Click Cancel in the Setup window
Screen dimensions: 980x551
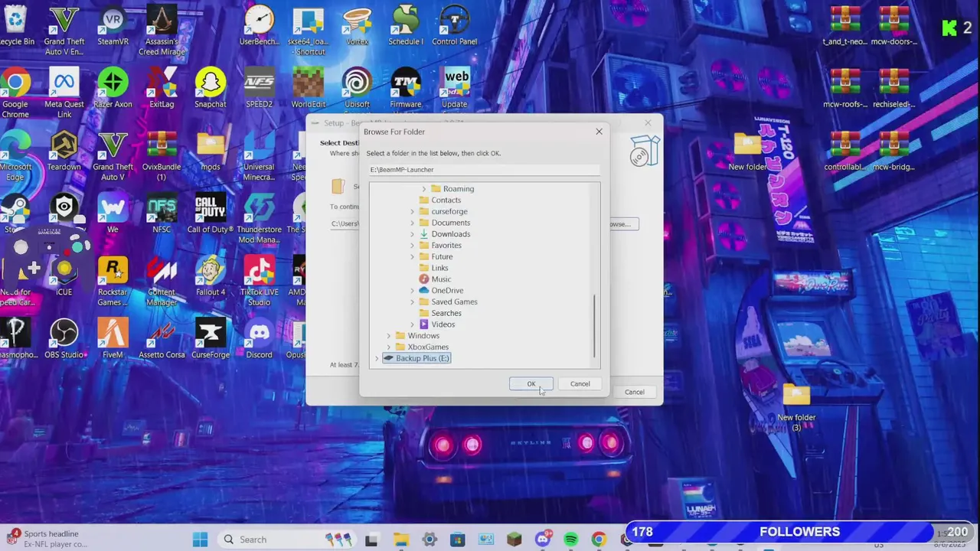[634, 392]
